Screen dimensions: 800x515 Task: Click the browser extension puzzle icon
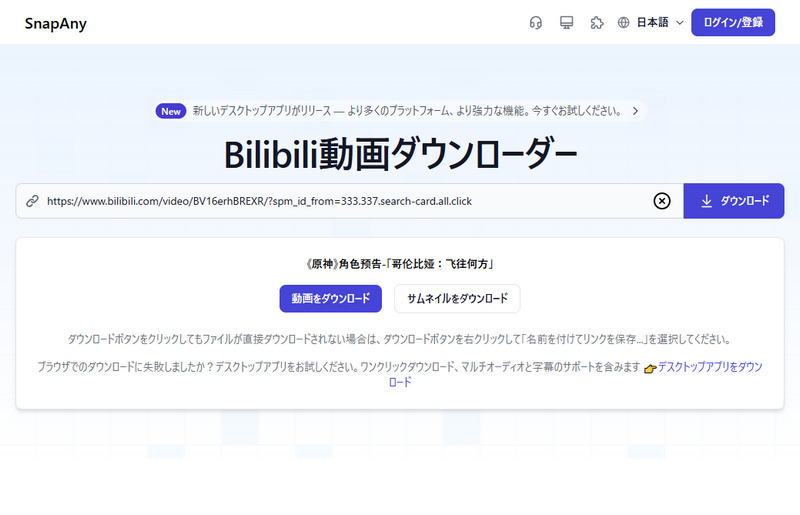597,22
